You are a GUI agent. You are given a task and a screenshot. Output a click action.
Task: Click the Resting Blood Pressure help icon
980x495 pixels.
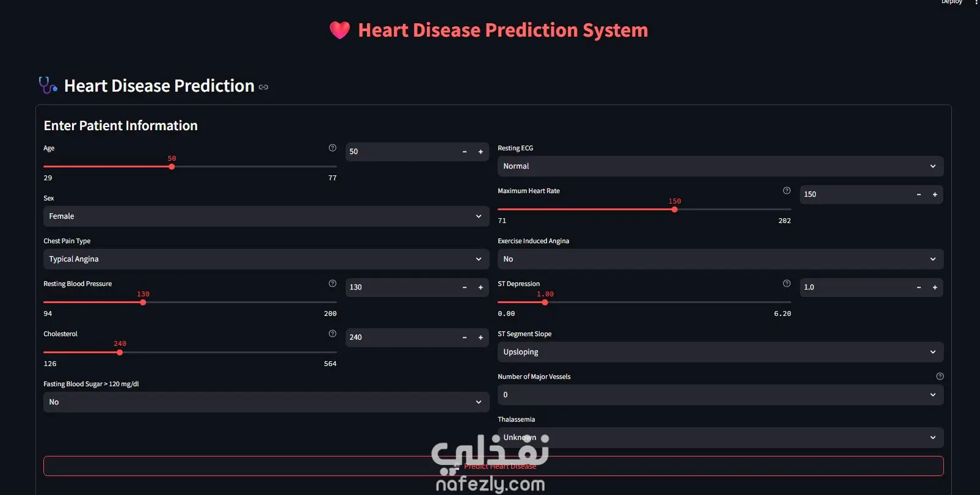click(x=332, y=284)
